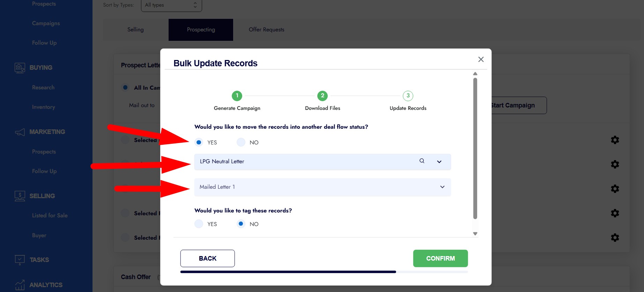Open the topmost gear settings icon
644x292 pixels.
tap(615, 140)
